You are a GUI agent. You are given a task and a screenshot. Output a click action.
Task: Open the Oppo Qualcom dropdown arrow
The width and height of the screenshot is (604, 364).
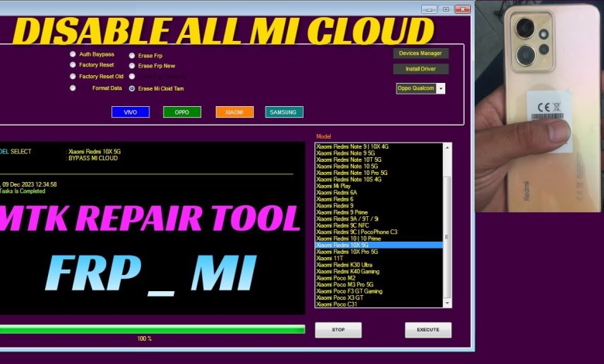pos(441,88)
